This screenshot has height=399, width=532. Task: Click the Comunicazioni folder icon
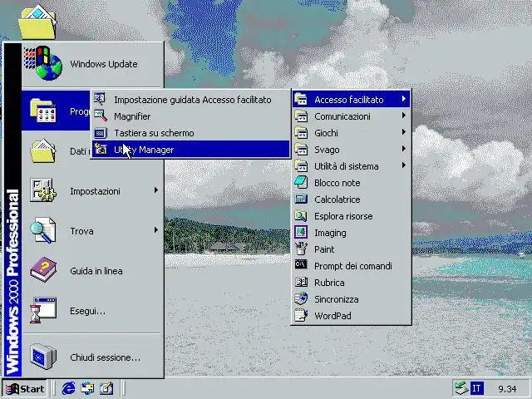click(x=301, y=116)
